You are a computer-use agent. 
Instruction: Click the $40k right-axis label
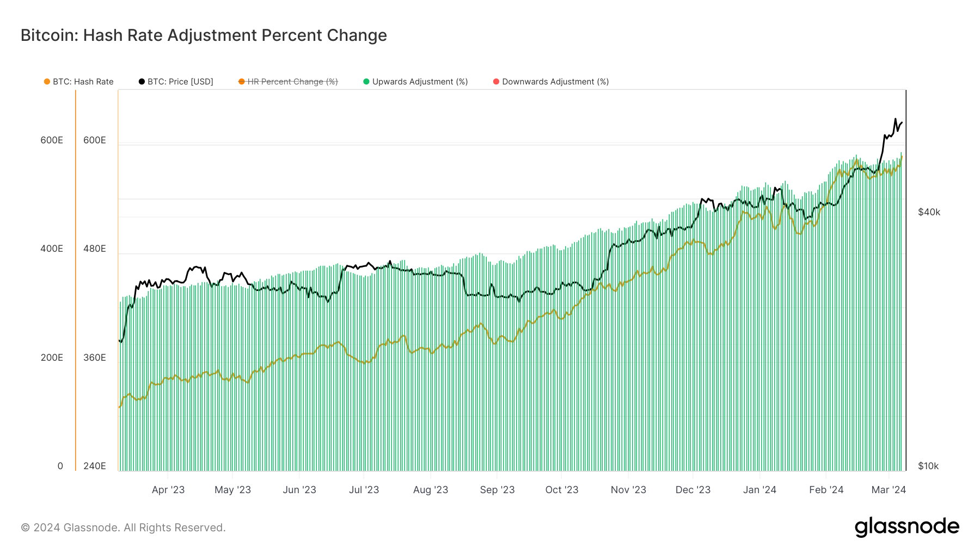coord(929,212)
